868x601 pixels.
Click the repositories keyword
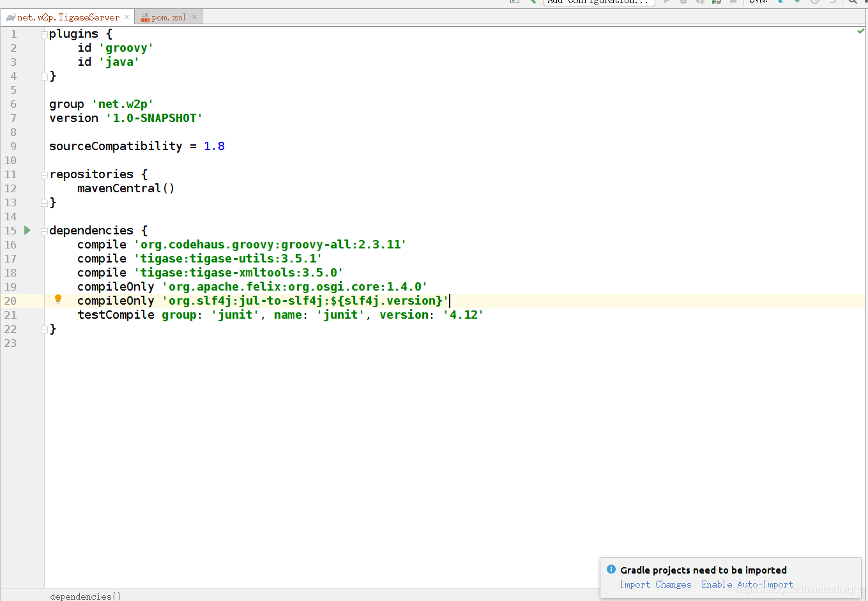(x=91, y=174)
